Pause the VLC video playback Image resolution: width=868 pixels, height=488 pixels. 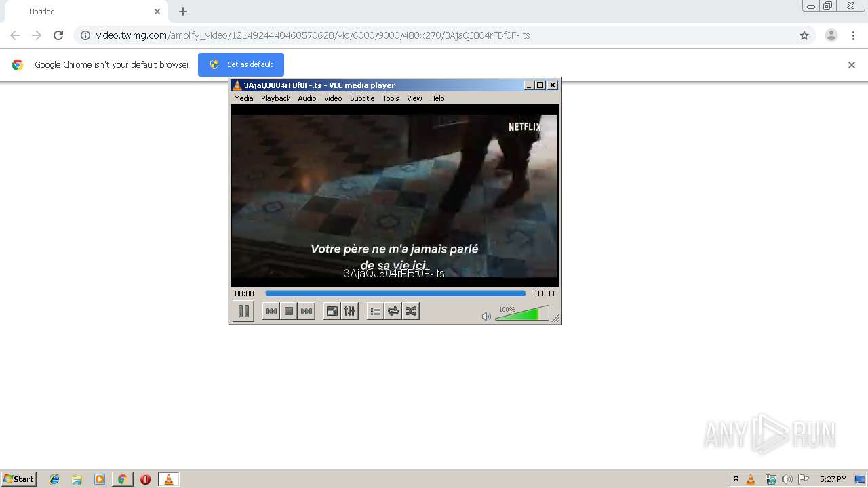click(243, 311)
